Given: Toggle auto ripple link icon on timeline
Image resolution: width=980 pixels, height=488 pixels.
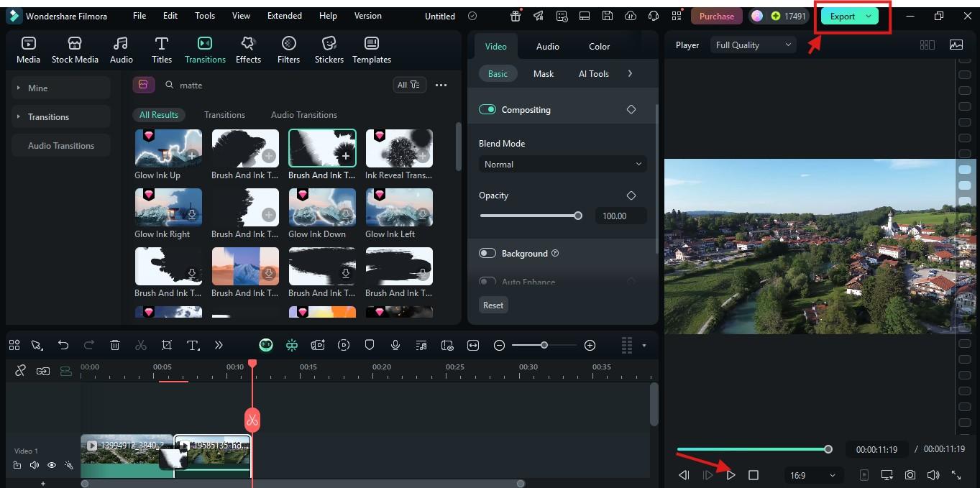Looking at the screenshot, I should coord(43,371).
